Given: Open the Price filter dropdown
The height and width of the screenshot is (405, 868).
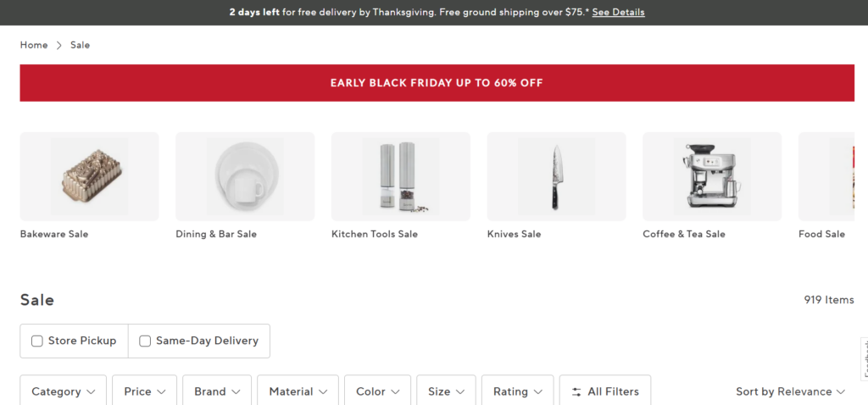Looking at the screenshot, I should point(144,391).
